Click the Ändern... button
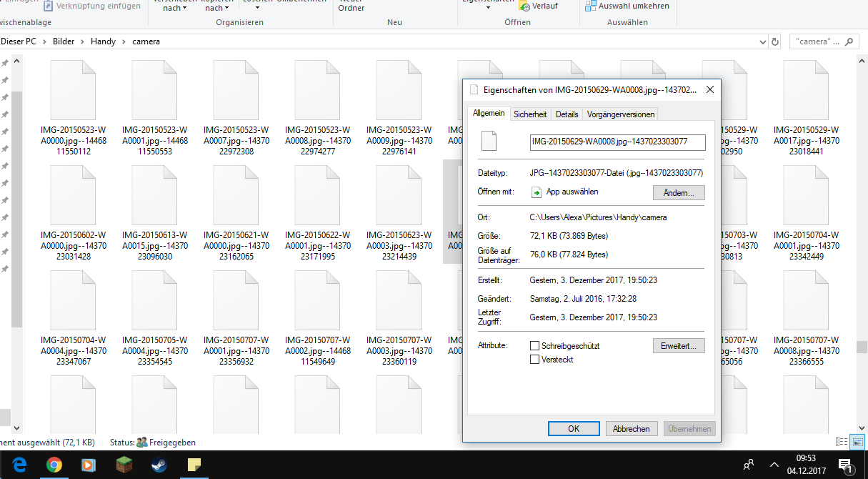The image size is (868, 479). point(678,193)
